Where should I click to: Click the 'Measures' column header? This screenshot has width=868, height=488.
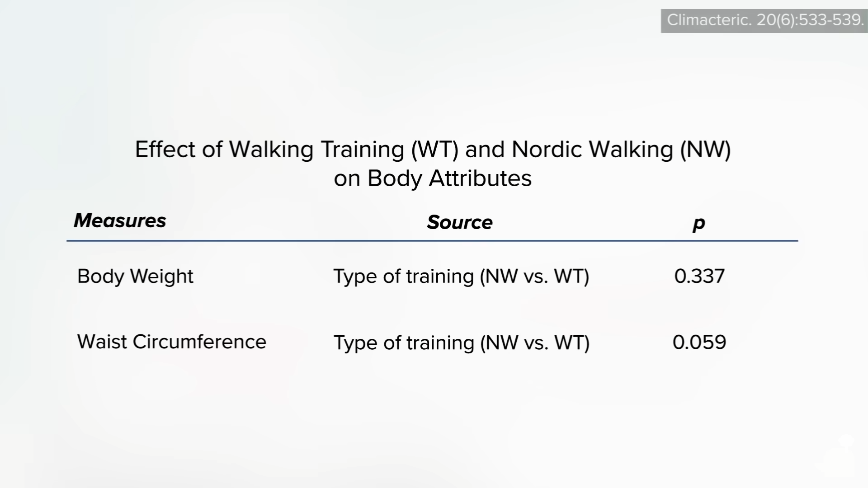(120, 221)
